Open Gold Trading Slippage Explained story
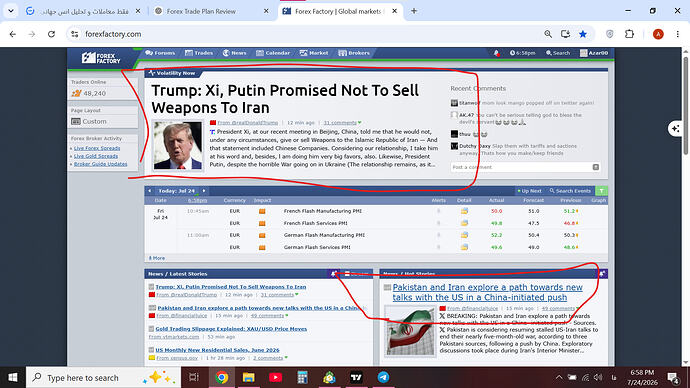690x388 pixels. pos(231,329)
